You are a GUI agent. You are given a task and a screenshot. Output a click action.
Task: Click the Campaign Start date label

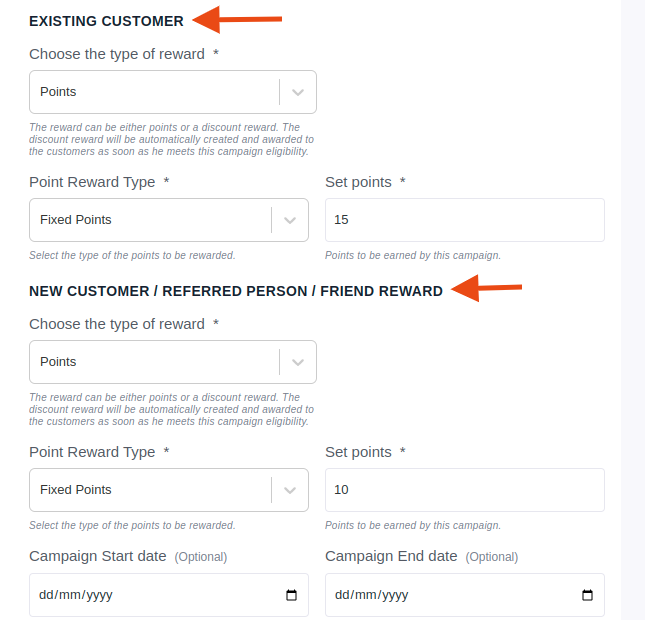[x=97, y=556]
